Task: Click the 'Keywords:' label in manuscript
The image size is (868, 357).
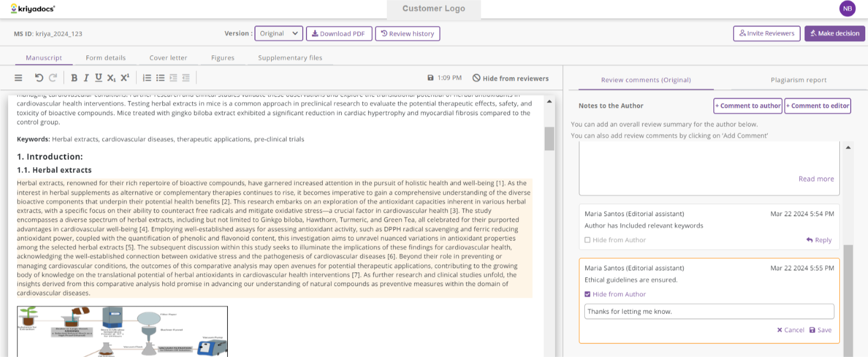Action: pyautogui.click(x=33, y=139)
